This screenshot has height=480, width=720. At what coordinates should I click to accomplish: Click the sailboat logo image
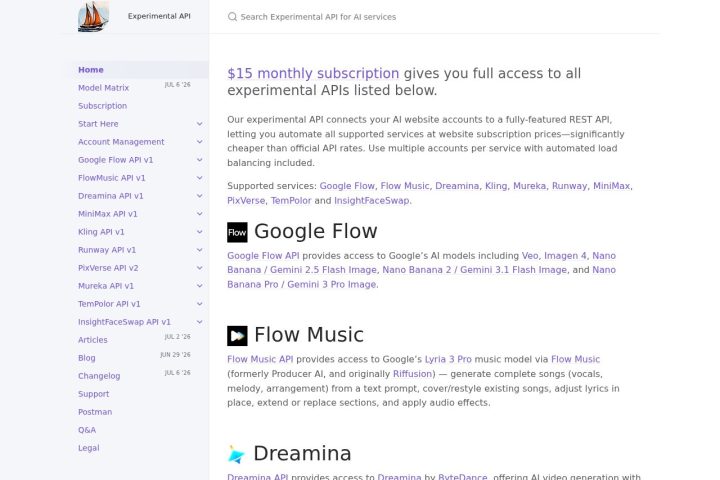click(x=93, y=17)
